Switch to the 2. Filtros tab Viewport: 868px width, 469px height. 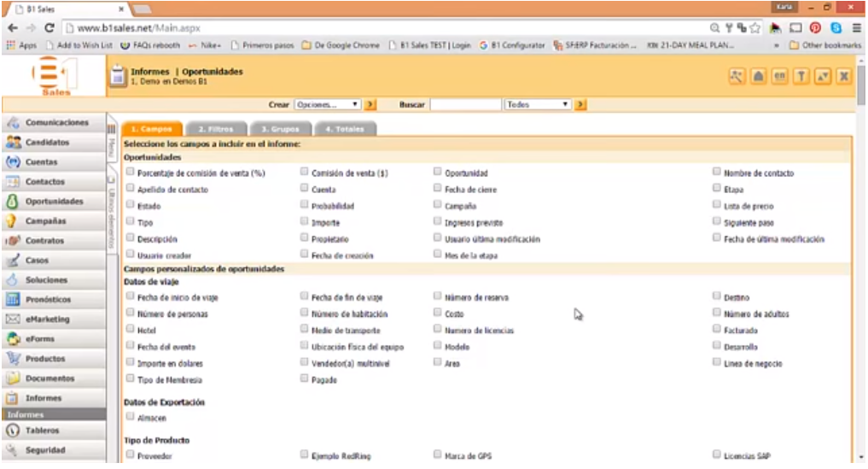(214, 129)
